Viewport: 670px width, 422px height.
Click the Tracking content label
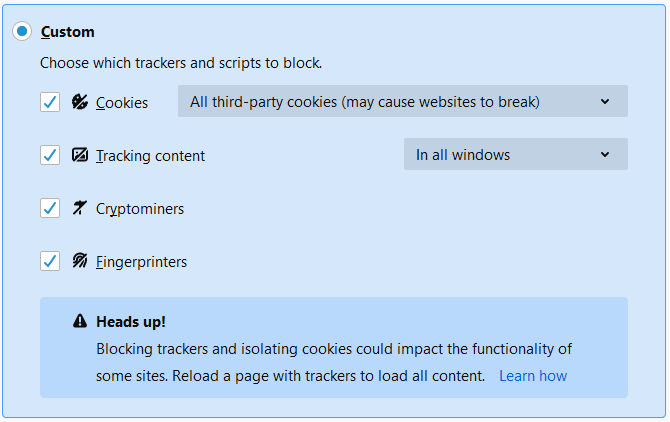pos(150,156)
